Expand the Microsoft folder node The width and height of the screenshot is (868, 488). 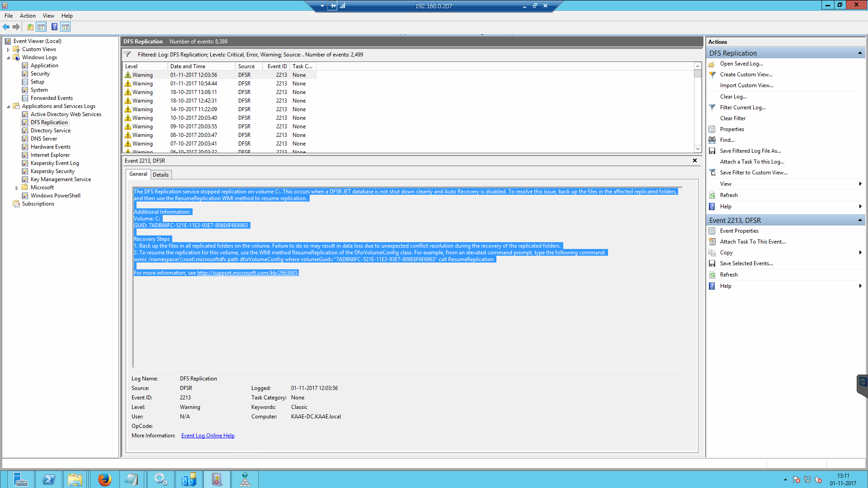tap(17, 188)
